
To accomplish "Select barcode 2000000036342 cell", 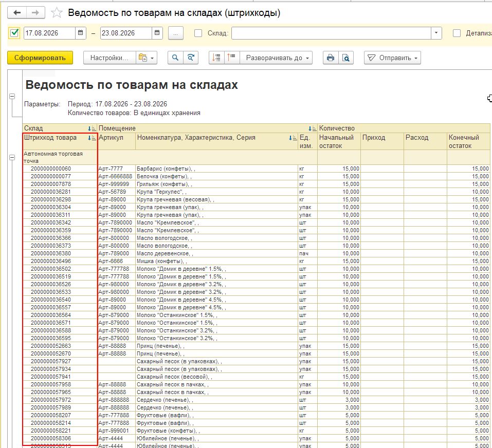I will (60, 222).
